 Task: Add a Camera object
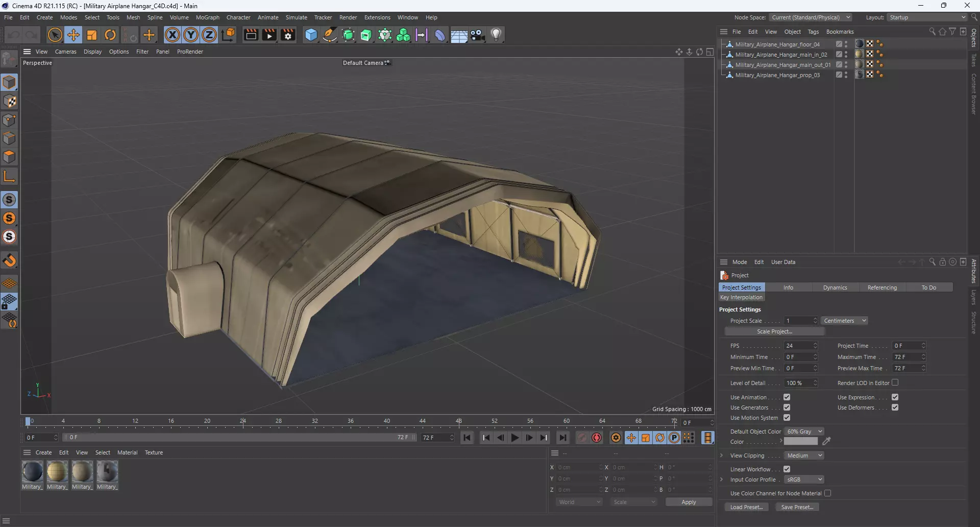pyautogui.click(x=478, y=35)
